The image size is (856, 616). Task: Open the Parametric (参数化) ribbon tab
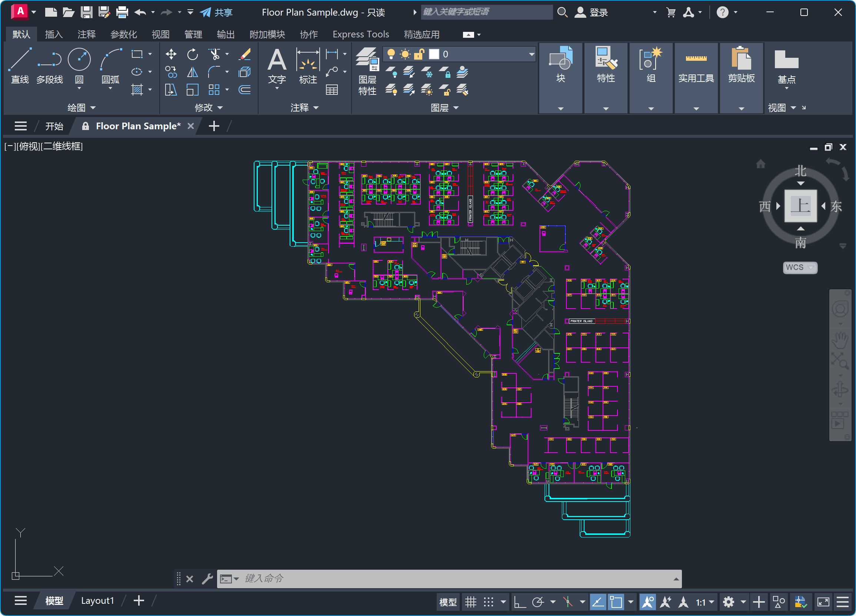(123, 34)
